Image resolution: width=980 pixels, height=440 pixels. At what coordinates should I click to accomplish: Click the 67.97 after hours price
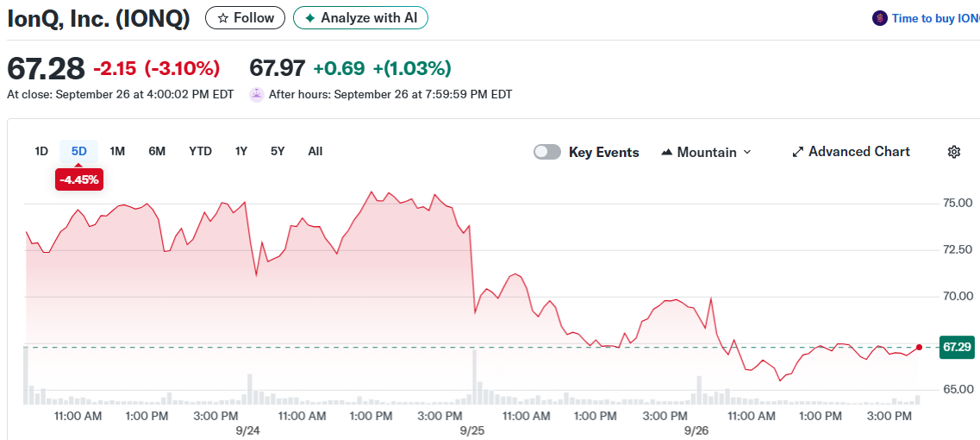(278, 67)
